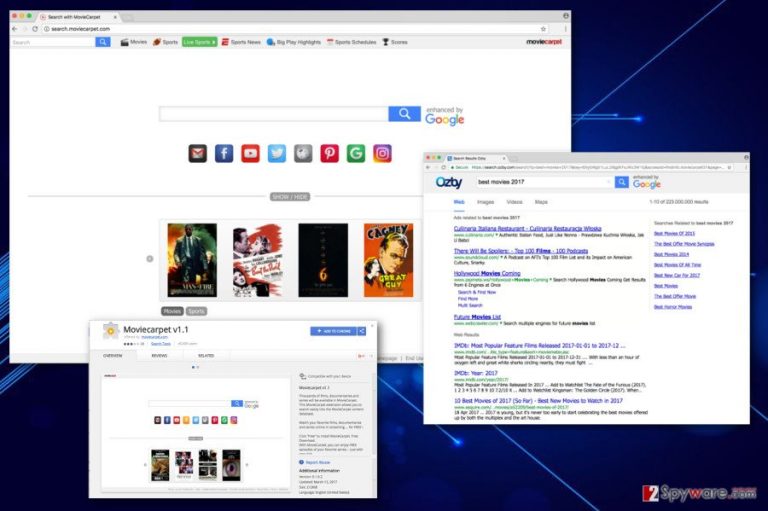
Task: Switch to the Videos tab in Ozby
Action: pos(514,202)
